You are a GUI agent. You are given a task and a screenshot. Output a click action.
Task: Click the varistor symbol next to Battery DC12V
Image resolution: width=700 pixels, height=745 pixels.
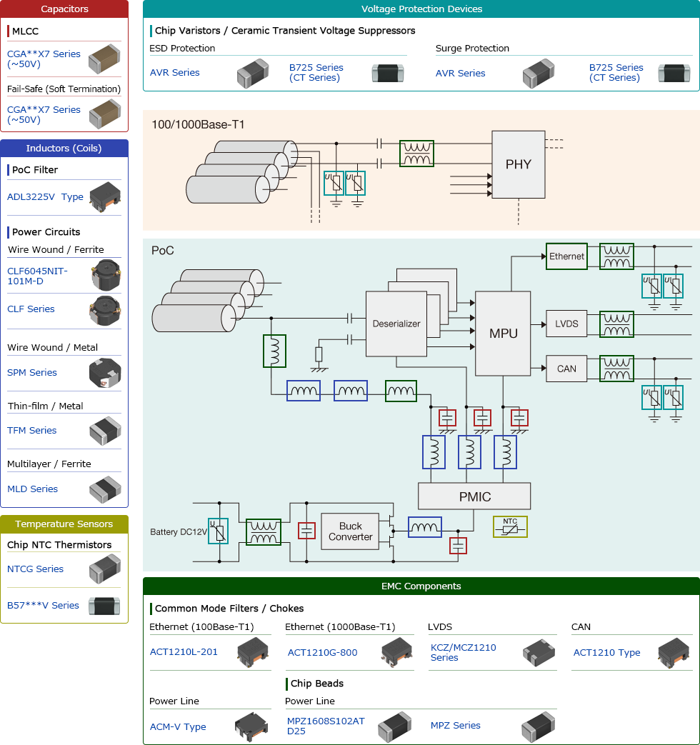point(218,531)
